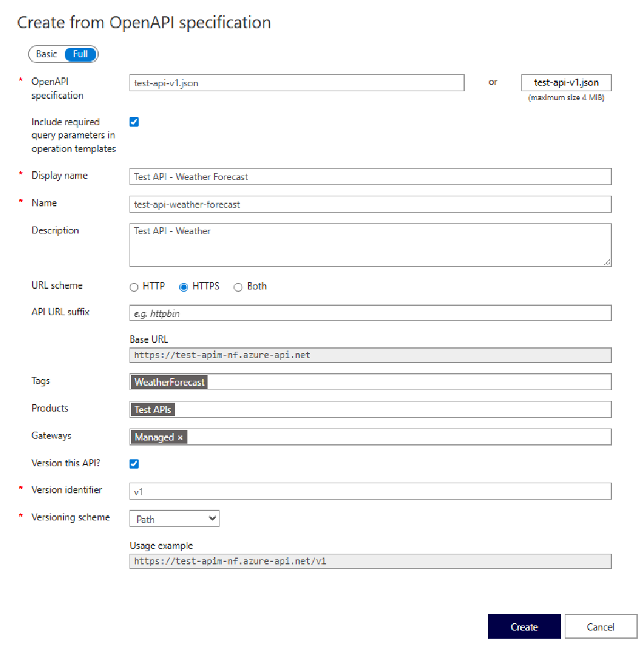Switch to the Full view
The image size is (644, 645).
(x=80, y=54)
